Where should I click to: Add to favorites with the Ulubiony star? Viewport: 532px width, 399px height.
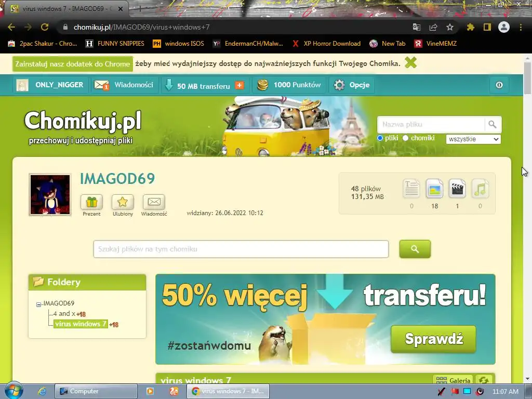123,202
